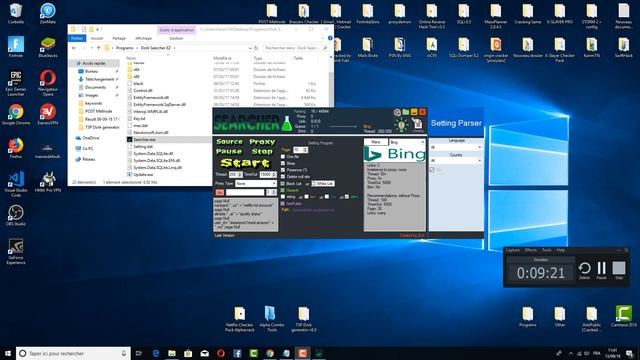Open Microsoft Store from the taskbar
Screen dimensions: 640x360
tap(188, 353)
